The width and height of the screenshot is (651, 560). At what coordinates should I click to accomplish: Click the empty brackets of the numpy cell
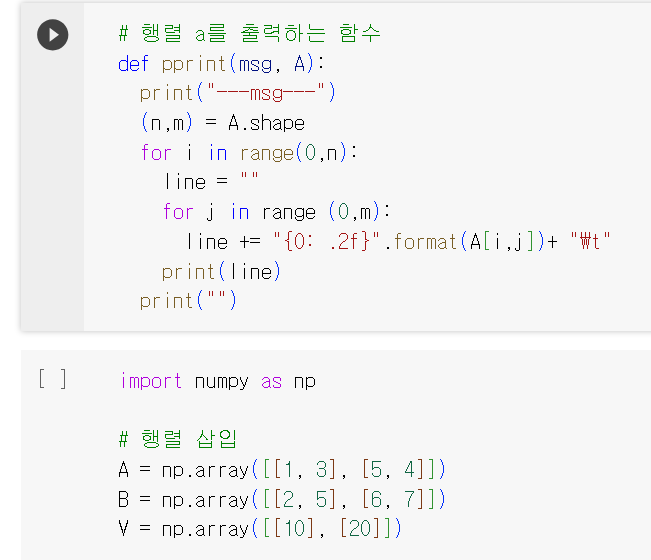(x=52, y=379)
